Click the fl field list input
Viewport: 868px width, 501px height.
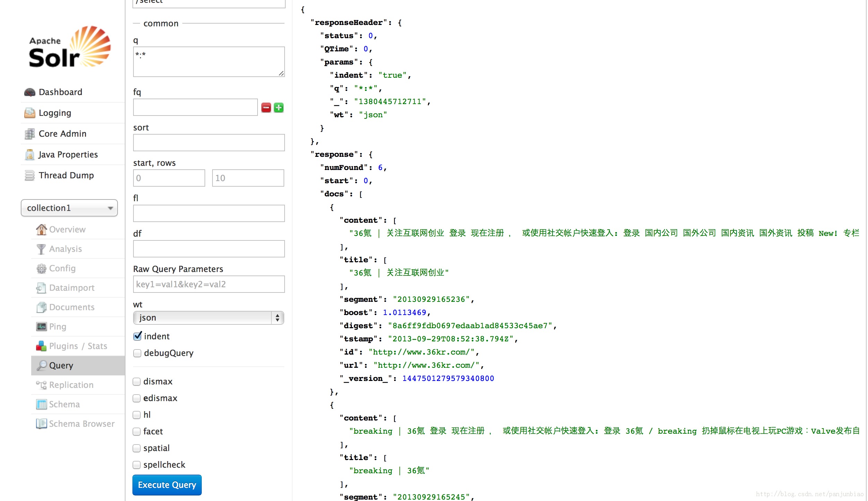[209, 213]
